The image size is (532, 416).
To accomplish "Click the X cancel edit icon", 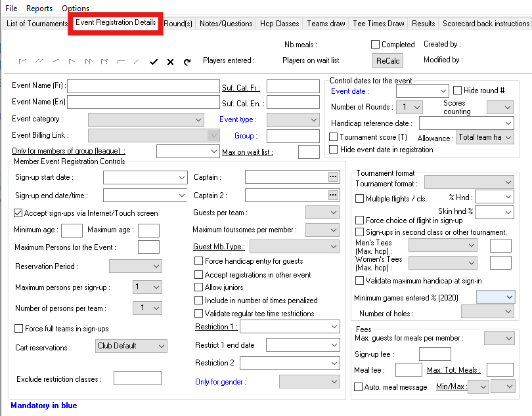I will tap(170, 62).
